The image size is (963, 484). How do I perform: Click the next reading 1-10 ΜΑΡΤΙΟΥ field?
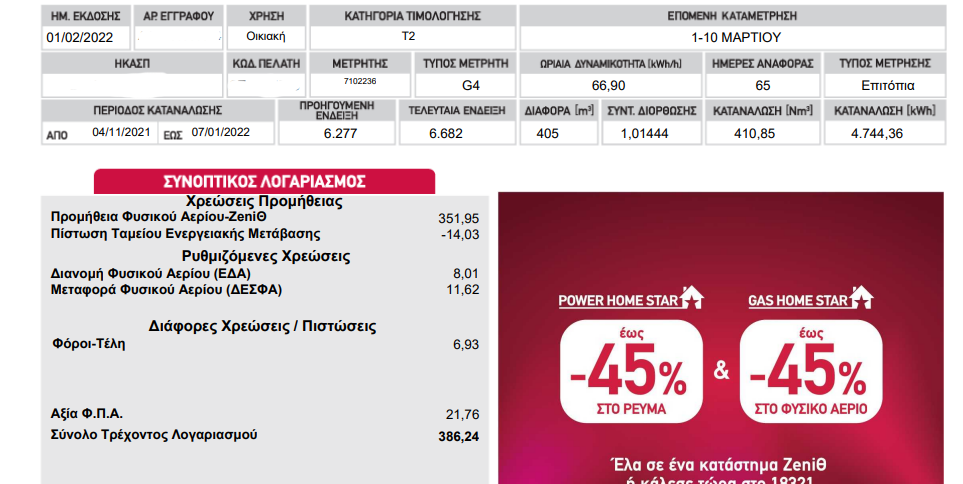click(733, 37)
